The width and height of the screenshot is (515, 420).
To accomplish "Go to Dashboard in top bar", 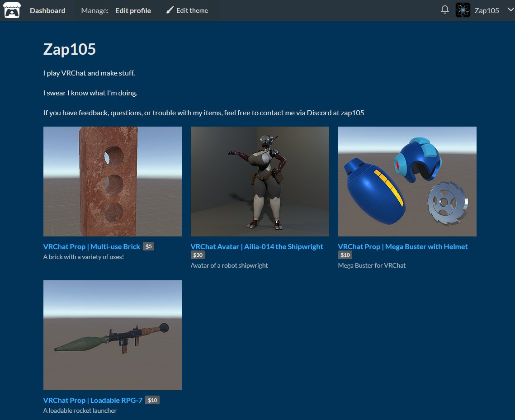I will point(47,10).
